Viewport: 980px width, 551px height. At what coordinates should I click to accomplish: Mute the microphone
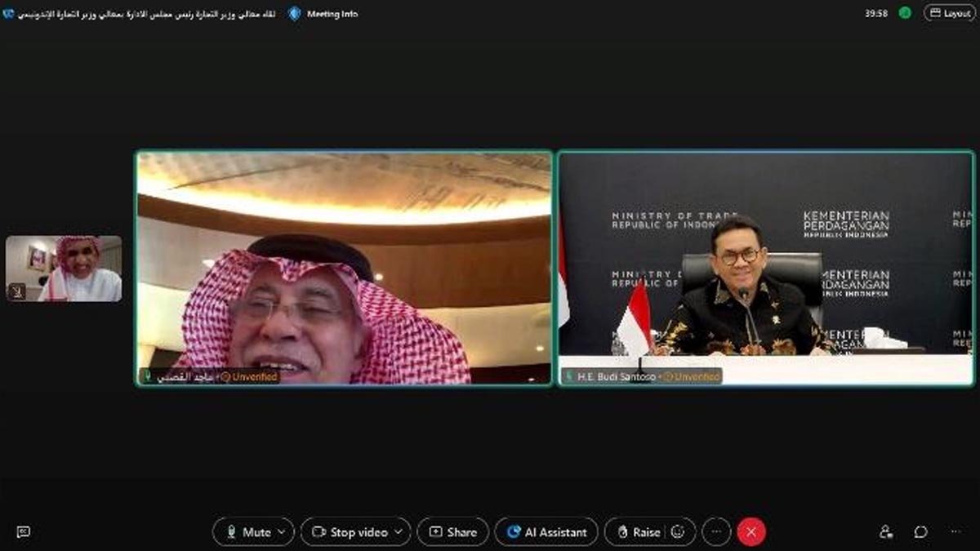coord(247,532)
